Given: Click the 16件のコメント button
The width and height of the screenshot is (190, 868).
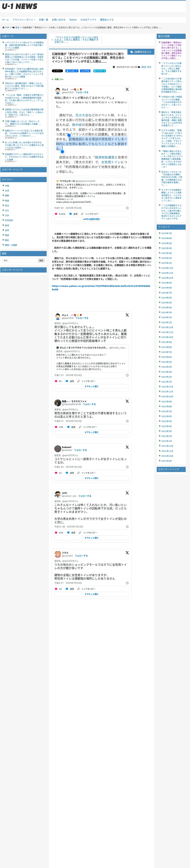Looking at the screenshot, I should coord(141,52).
